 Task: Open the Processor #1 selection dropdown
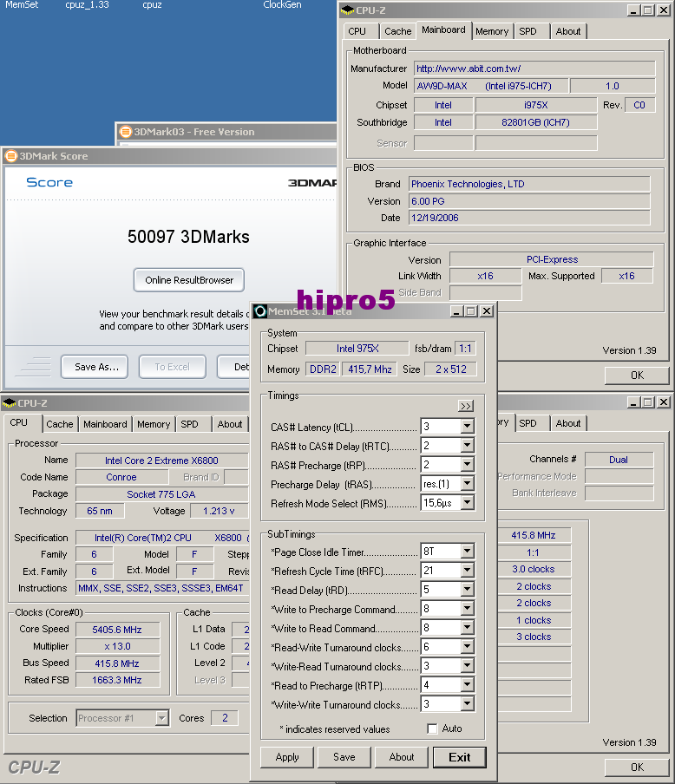[x=161, y=718]
